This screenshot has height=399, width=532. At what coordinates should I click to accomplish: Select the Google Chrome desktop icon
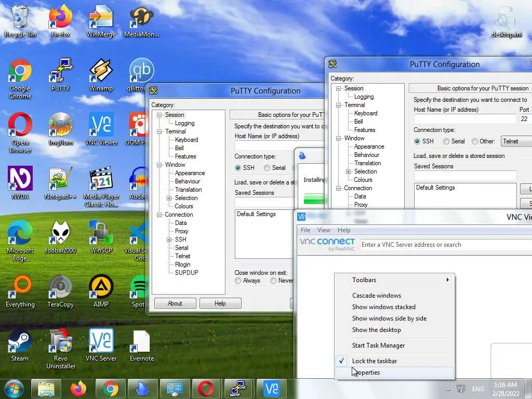(20, 79)
